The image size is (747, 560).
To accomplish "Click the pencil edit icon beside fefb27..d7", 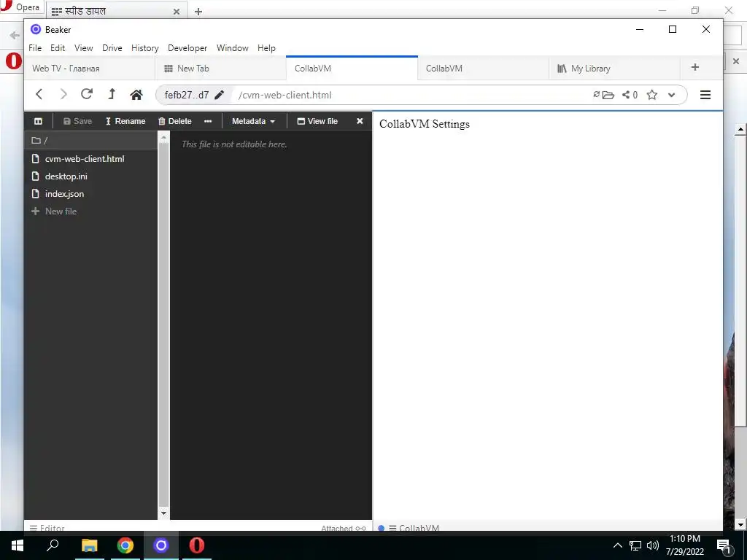I will pos(219,95).
